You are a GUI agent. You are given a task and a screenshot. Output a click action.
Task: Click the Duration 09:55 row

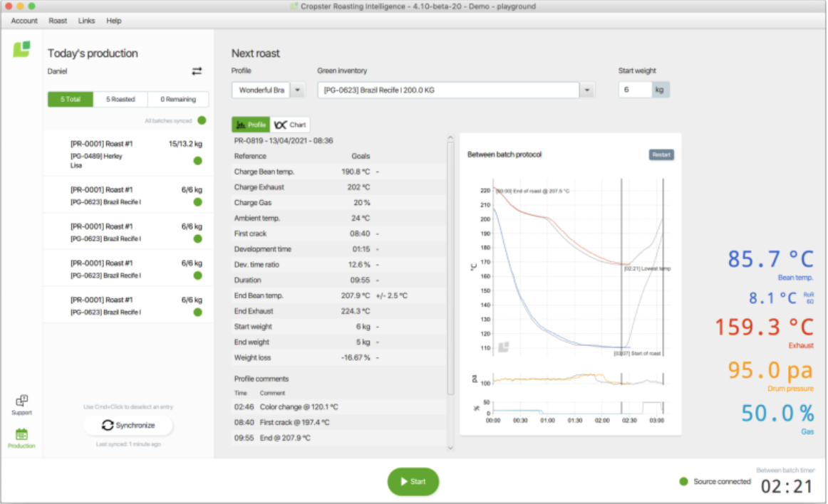click(338, 280)
